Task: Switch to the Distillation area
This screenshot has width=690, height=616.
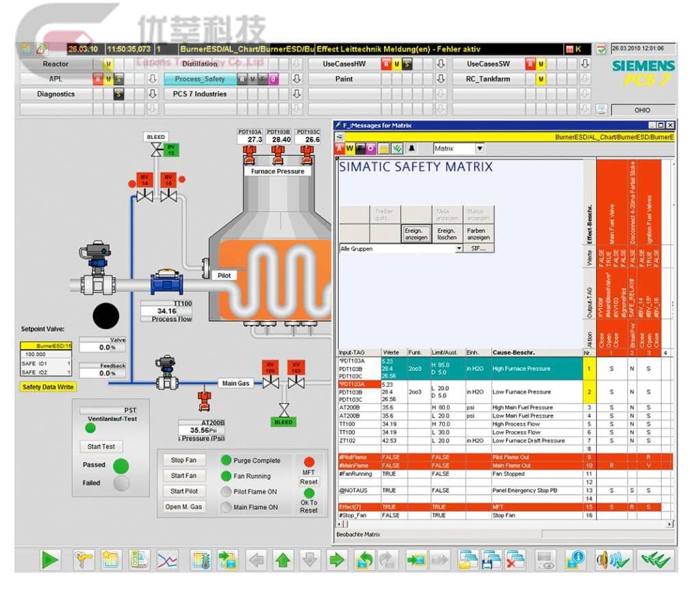Action: 199,64
